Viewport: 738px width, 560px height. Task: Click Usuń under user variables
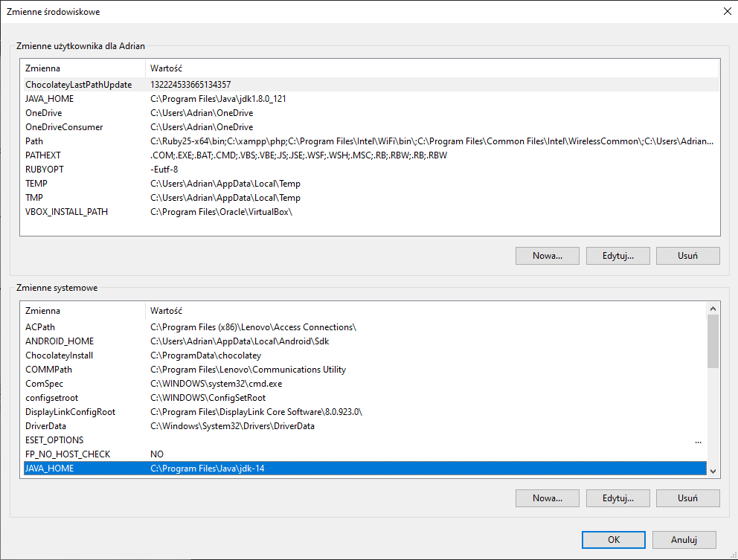(x=687, y=255)
